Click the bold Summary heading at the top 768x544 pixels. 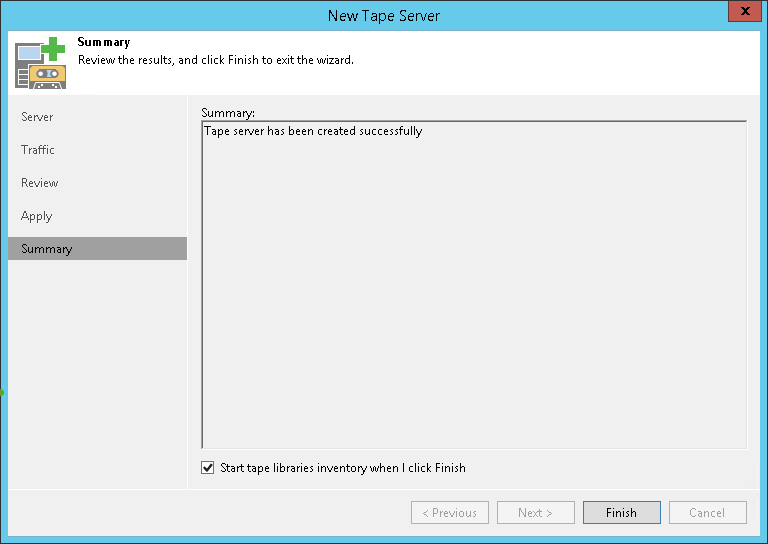click(104, 43)
